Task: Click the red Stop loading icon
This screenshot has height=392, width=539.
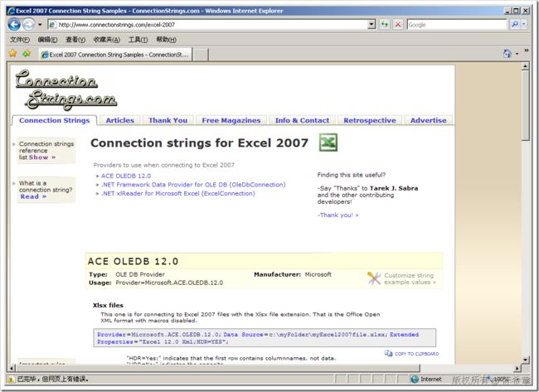Action: point(398,24)
